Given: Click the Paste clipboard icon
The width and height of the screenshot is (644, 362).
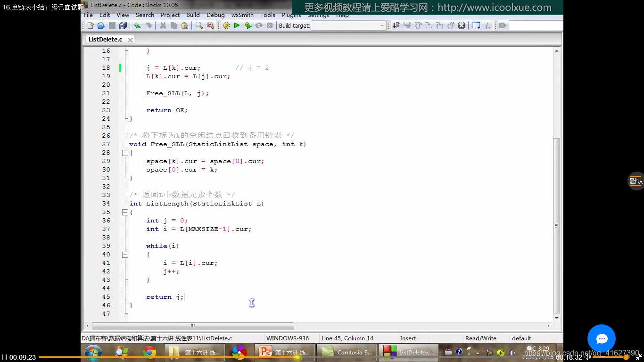Looking at the screenshot, I should (x=184, y=25).
